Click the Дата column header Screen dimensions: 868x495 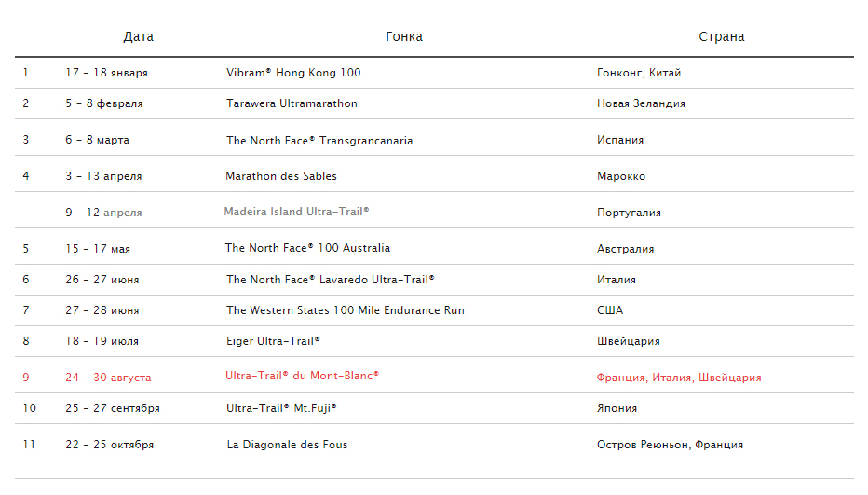tap(139, 36)
